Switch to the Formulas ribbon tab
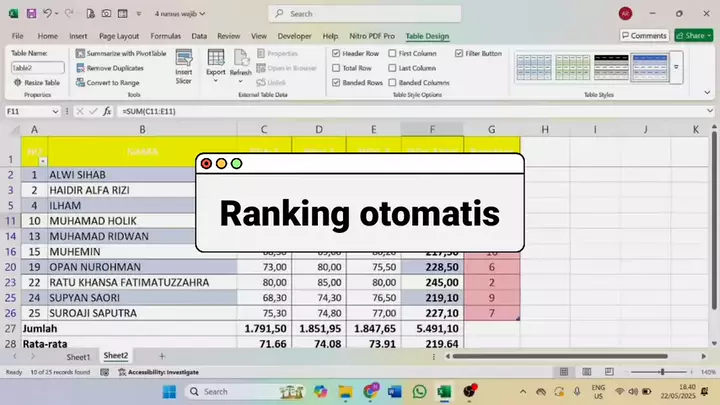The height and width of the screenshot is (405, 720). [x=165, y=35]
